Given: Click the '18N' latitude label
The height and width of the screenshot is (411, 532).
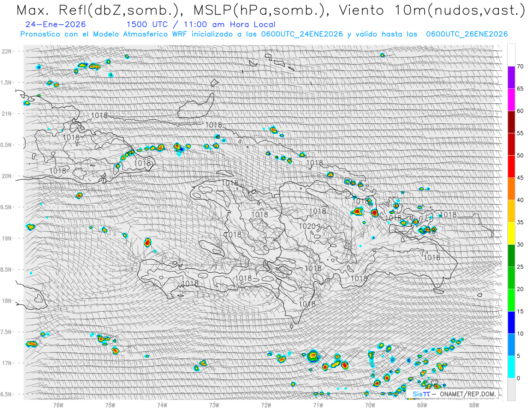Looking at the screenshot, I should tap(7, 301).
